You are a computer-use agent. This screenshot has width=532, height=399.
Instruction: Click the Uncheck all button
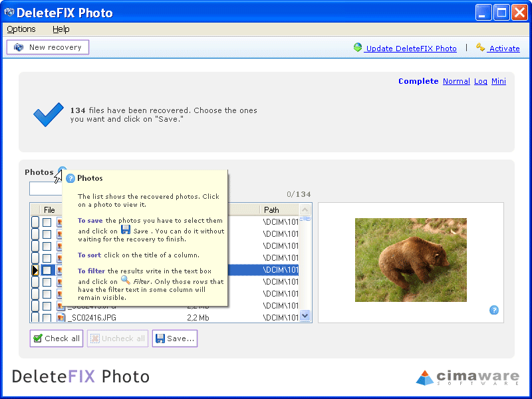(x=118, y=338)
